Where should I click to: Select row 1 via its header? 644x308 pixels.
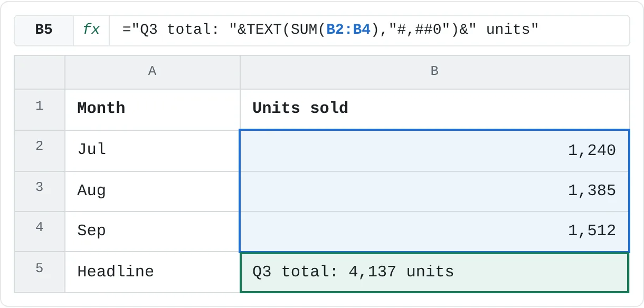(x=40, y=110)
